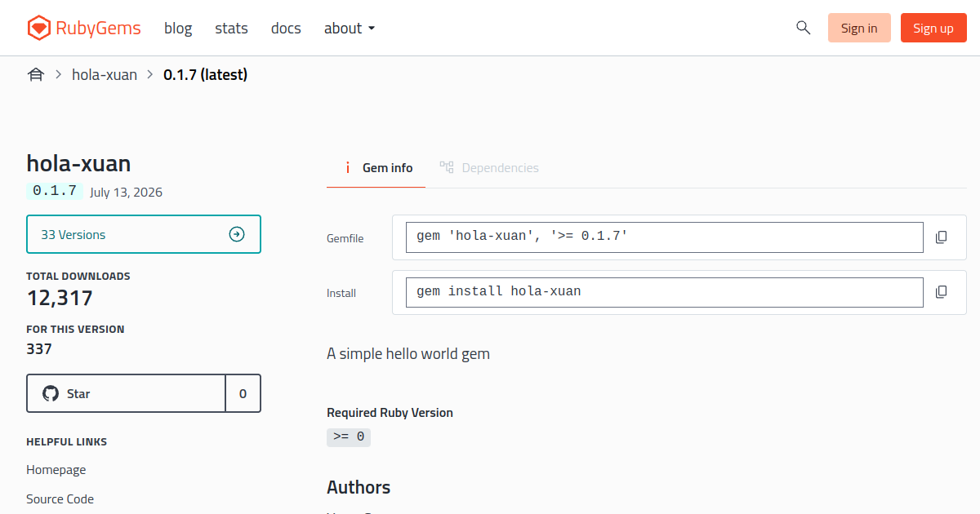Open the docs navigation item
Screen dimensions: 980x514
pyautogui.click(x=286, y=29)
